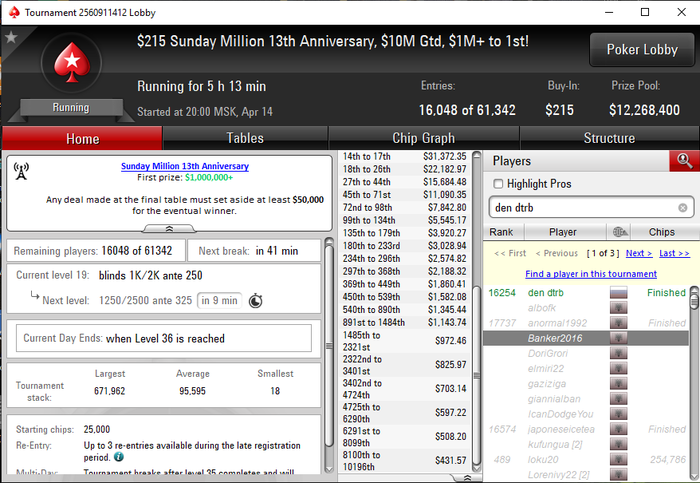The image size is (700, 483).
Task: Go to the Next page of players
Action: click(x=639, y=253)
